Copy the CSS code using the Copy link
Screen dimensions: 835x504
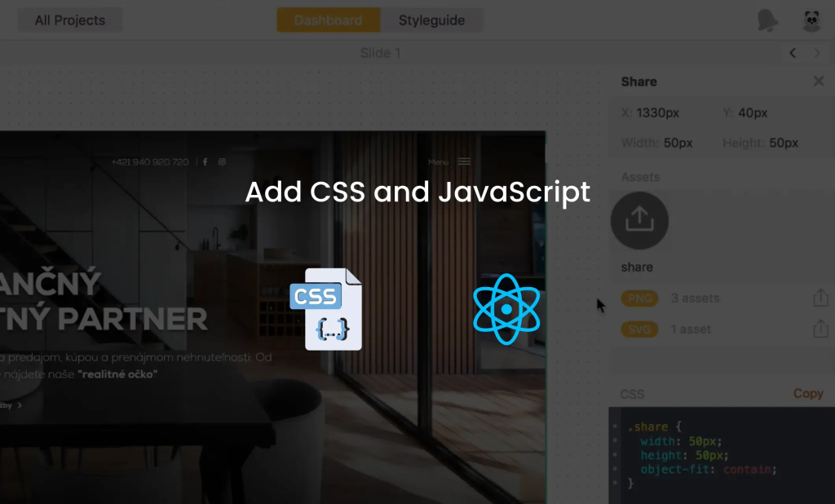(x=808, y=393)
